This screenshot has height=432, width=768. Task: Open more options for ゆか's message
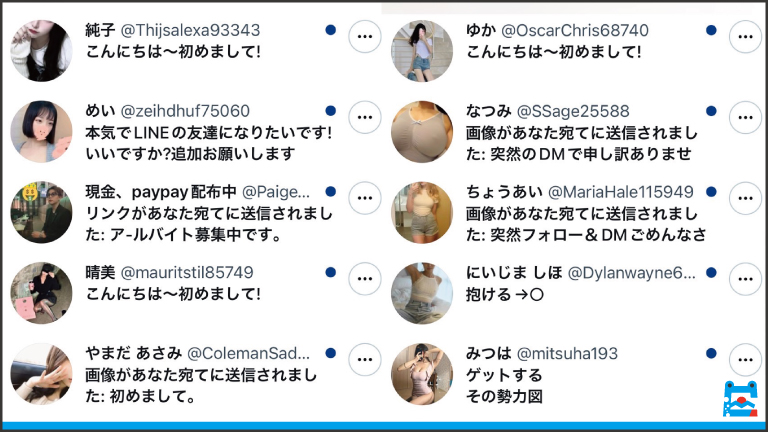point(745,36)
